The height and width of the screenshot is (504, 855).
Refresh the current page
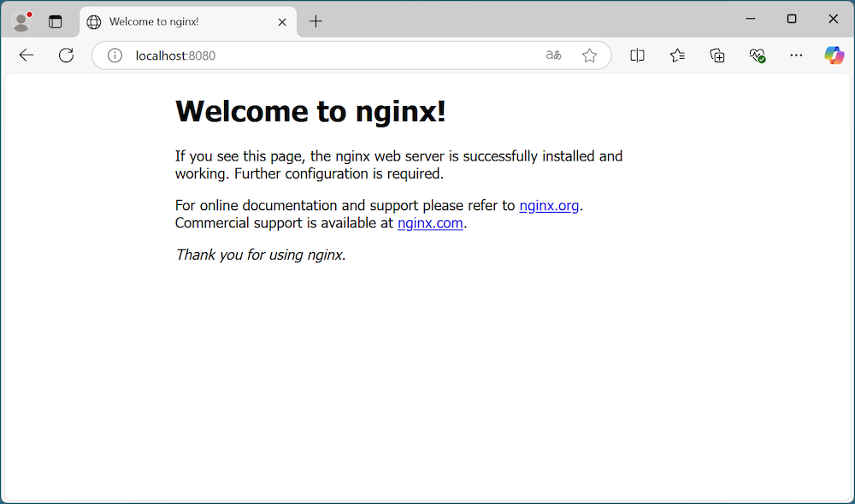pyautogui.click(x=66, y=55)
